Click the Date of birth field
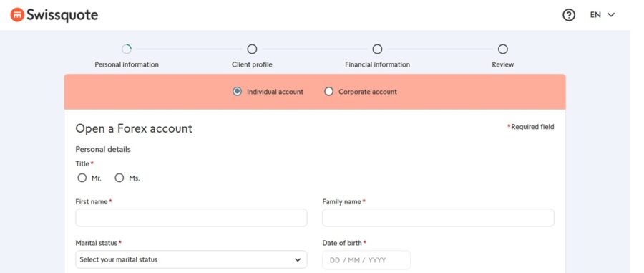 click(x=366, y=260)
